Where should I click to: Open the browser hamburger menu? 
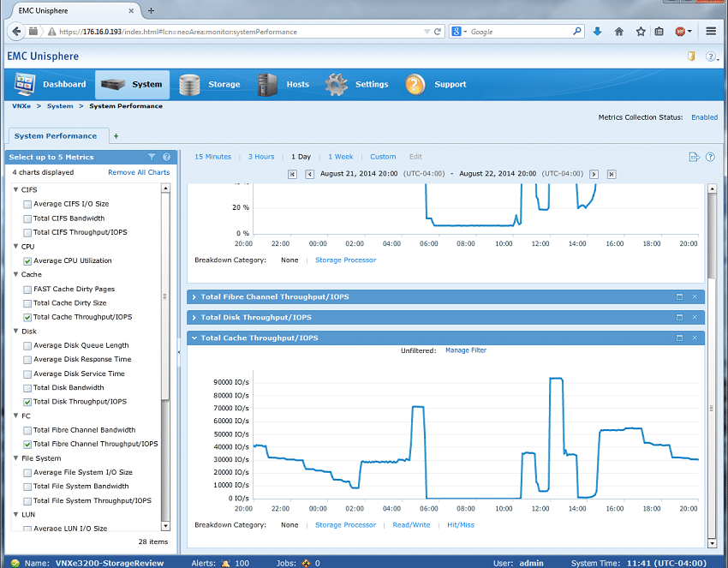click(x=711, y=32)
